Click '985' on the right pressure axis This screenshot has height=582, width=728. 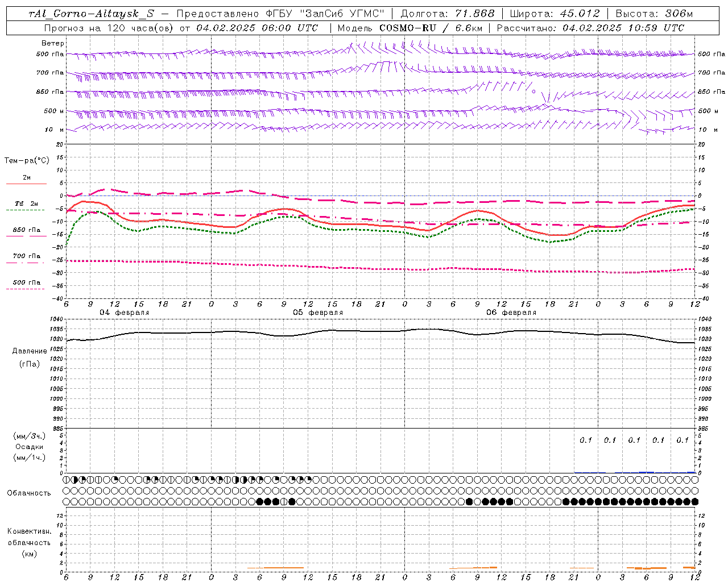(x=704, y=429)
